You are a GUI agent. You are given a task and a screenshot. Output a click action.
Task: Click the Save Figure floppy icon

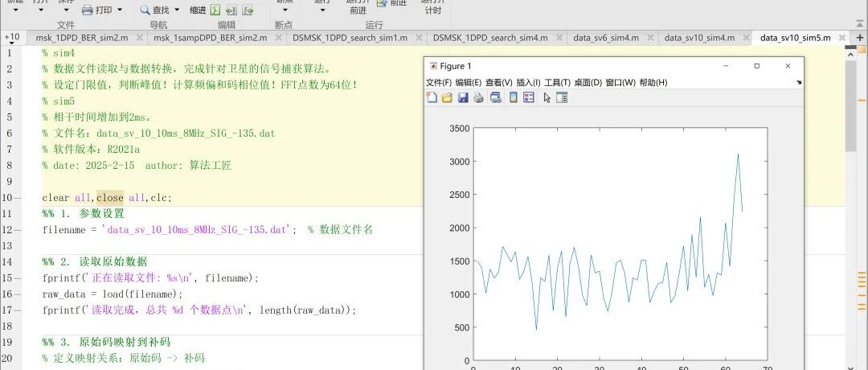464,98
